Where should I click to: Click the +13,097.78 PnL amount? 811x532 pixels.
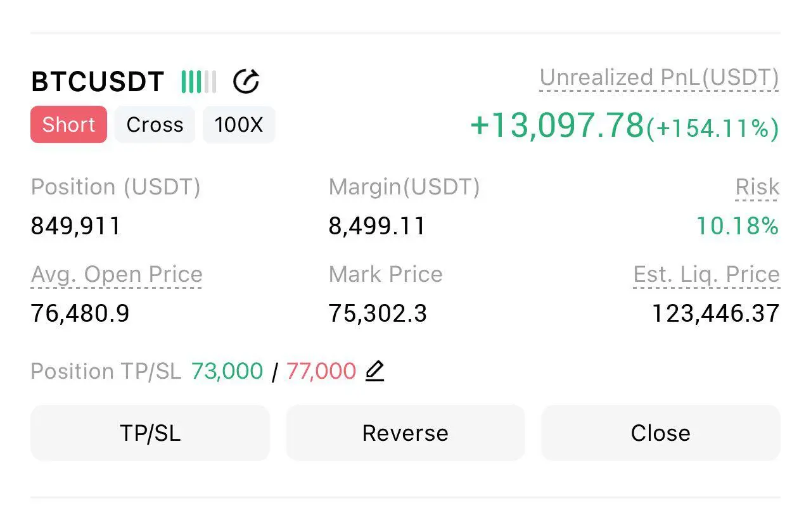coord(558,125)
